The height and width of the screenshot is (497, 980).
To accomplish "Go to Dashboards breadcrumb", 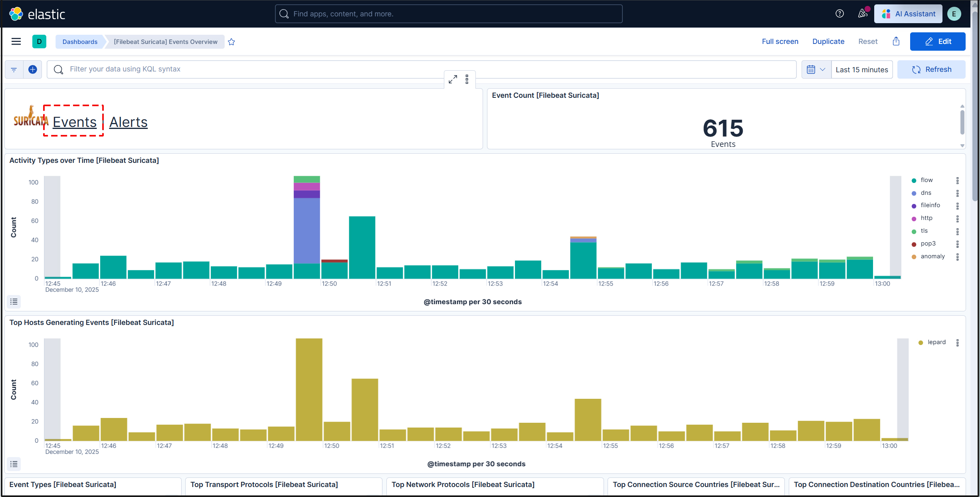I will (x=80, y=42).
